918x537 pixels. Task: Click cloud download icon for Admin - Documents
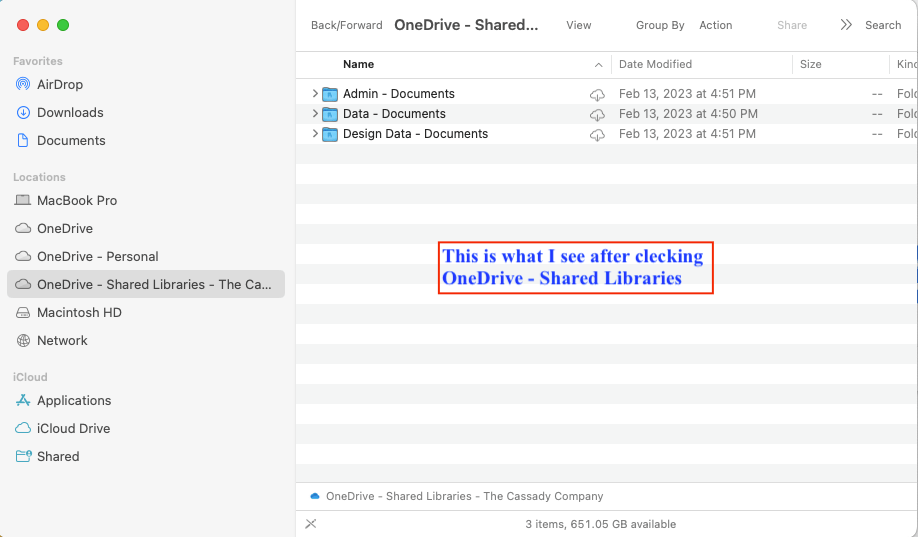click(597, 94)
